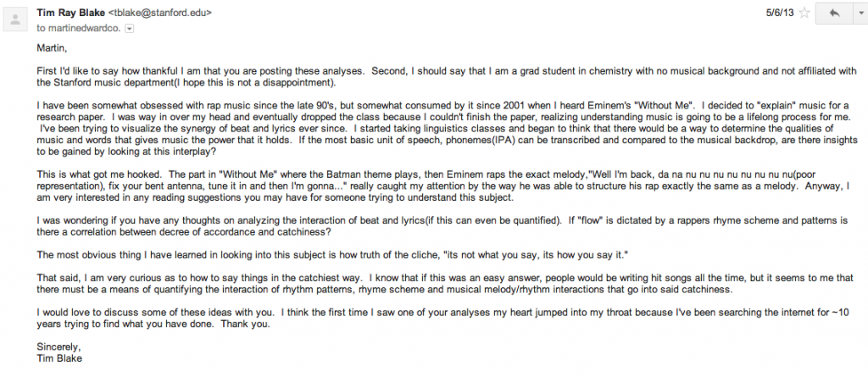This screenshot has width=868, height=377.
Task: Reply to the email using arrow button
Action: tap(835, 14)
